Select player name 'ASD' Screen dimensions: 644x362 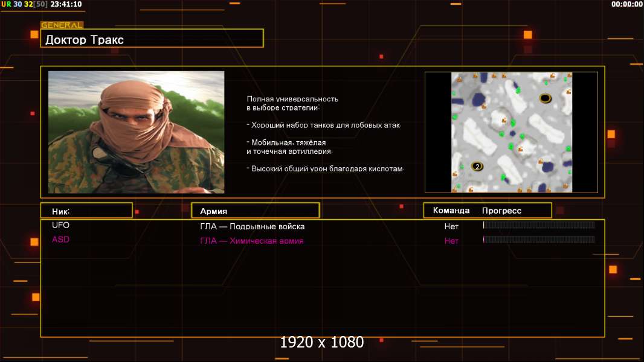[x=60, y=240]
